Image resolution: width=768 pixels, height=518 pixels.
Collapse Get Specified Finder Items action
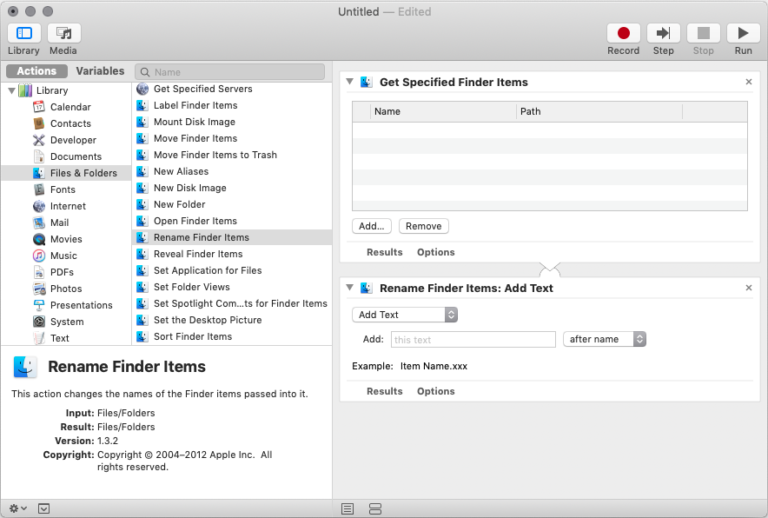click(x=350, y=82)
